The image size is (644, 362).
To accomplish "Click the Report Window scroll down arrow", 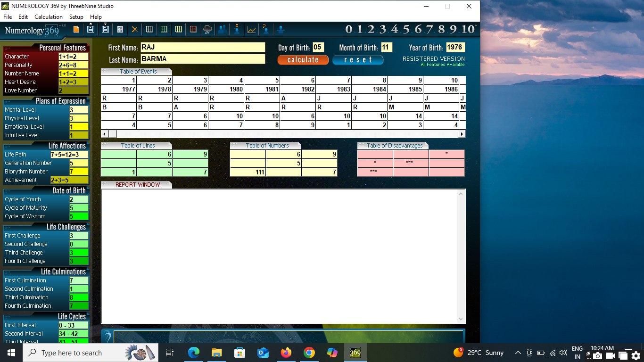I will pyautogui.click(x=461, y=319).
